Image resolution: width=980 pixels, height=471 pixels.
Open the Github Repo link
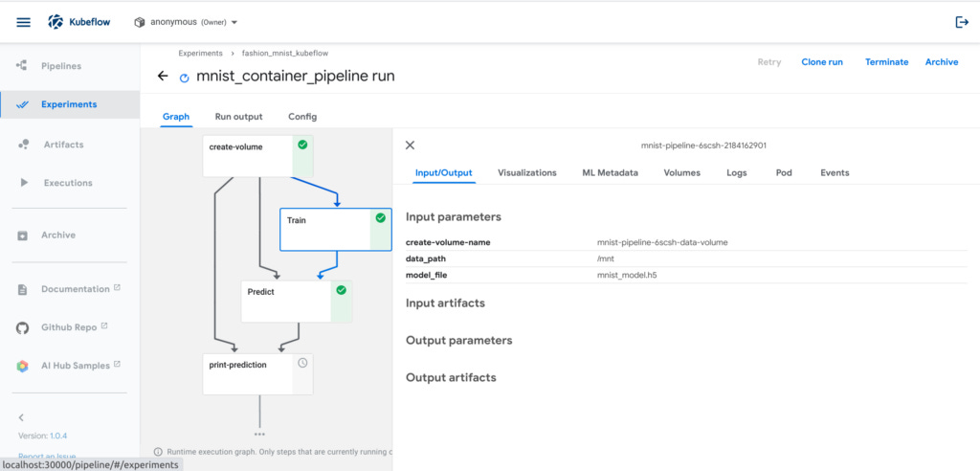click(x=69, y=327)
